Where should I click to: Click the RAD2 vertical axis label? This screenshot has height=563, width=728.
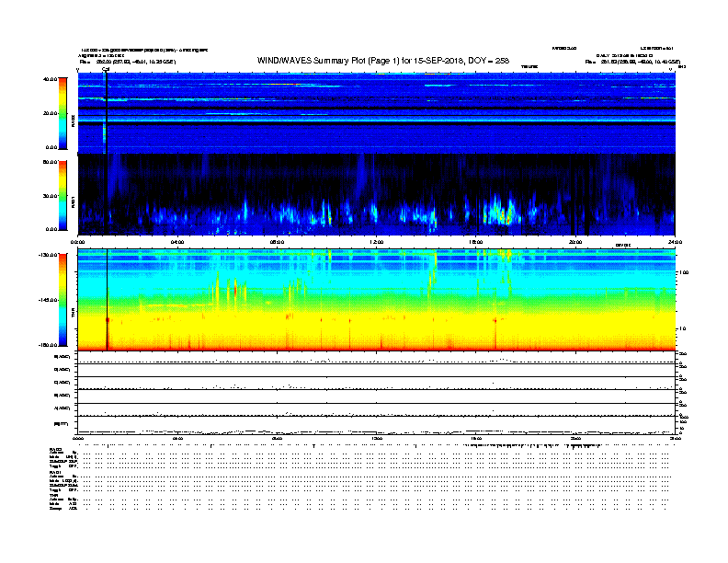click(73, 121)
